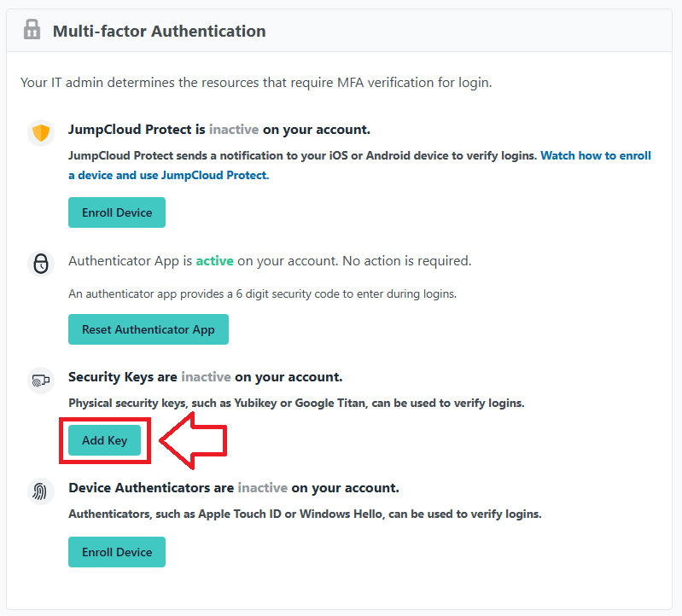Viewport: 682px width, 616px height.
Task: Click the 6 digit security code description
Action: click(x=262, y=293)
